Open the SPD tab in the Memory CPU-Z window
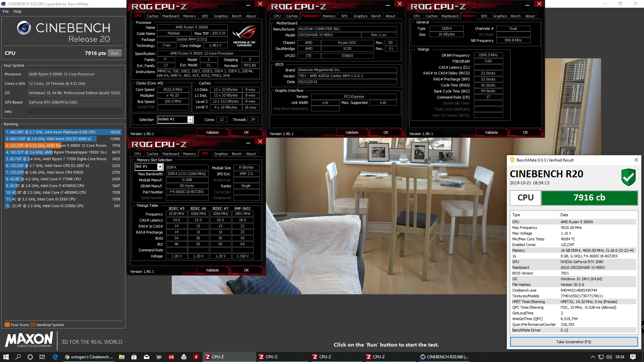 [x=484, y=16]
